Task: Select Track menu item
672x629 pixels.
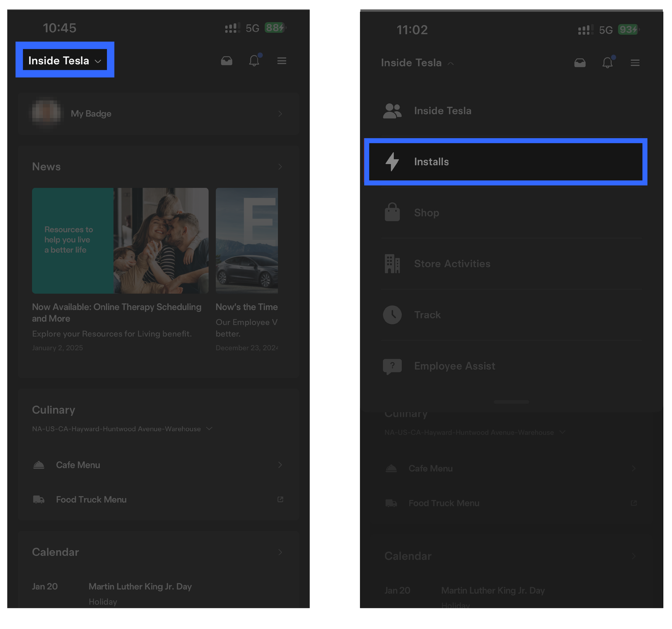Action: coord(511,315)
